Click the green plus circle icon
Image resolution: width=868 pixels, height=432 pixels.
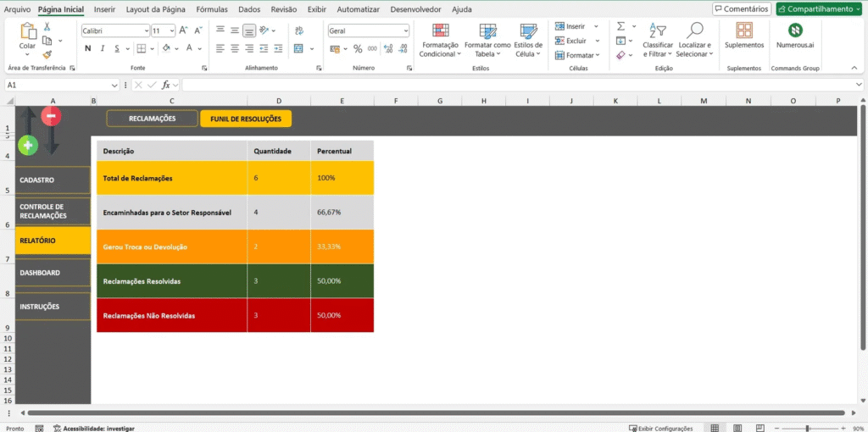(x=28, y=146)
